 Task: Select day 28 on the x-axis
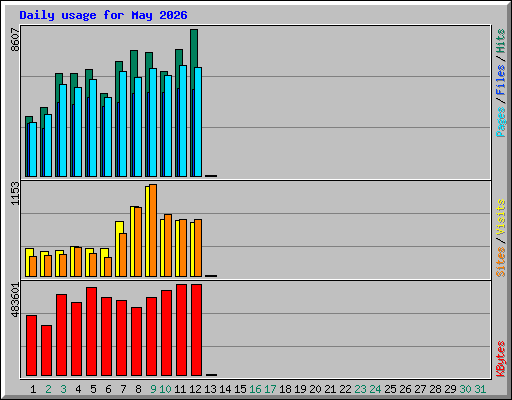pos(435,389)
